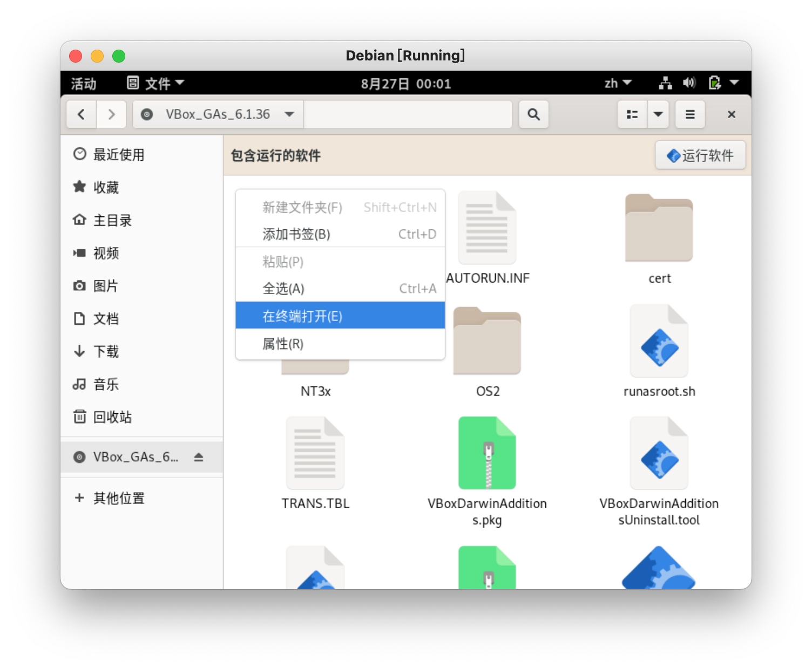This screenshot has width=812, height=669.
Task: Open Documents (文档) in the sidebar
Action: 142,319
